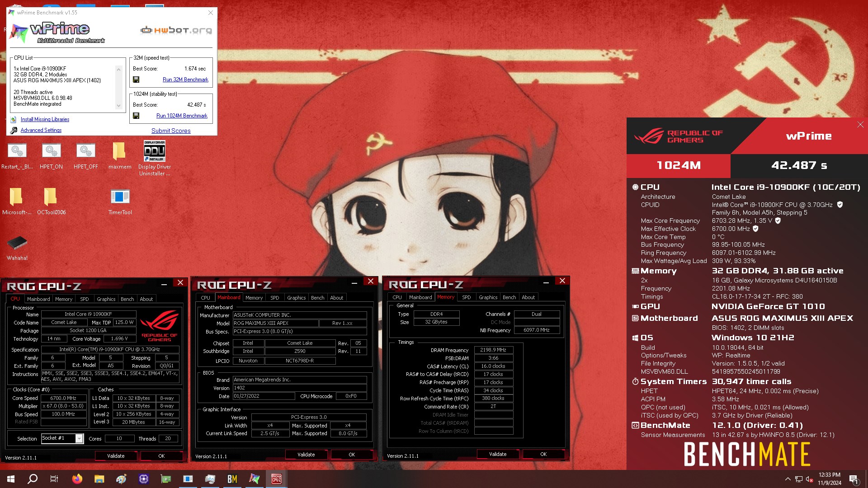Open the Windows Start menu
The width and height of the screenshot is (868, 488).
pyautogui.click(x=11, y=479)
